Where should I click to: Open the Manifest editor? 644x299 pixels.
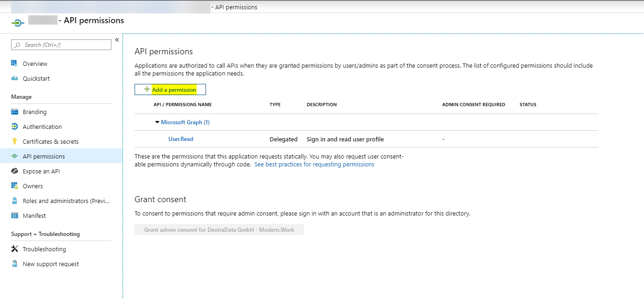pos(34,216)
